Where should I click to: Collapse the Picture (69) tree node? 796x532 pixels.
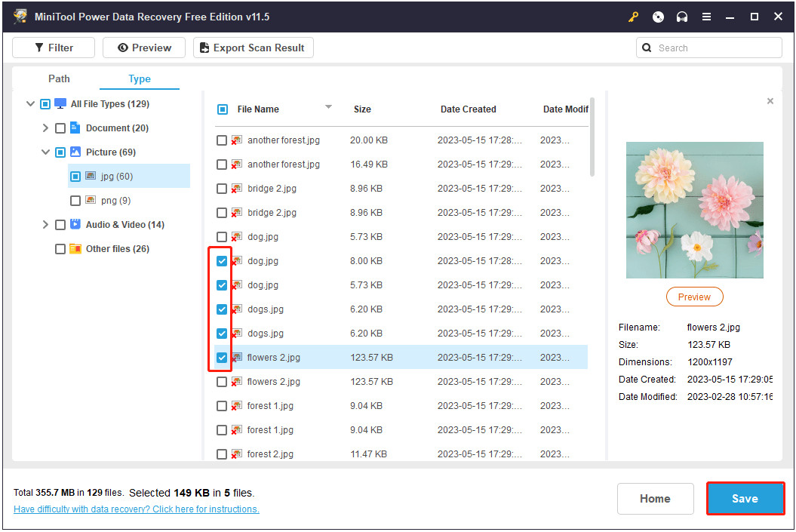tap(45, 152)
